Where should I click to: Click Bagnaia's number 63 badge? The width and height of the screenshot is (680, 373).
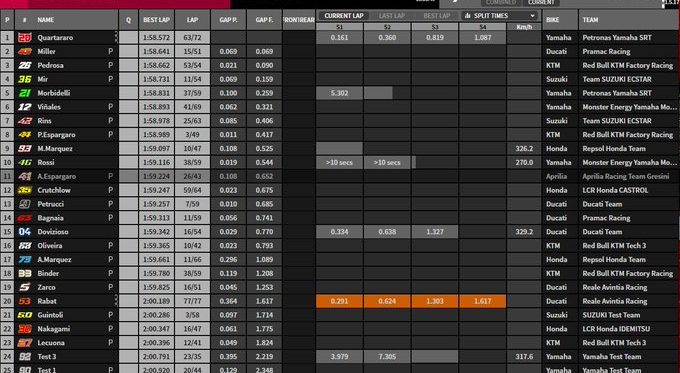(25, 218)
